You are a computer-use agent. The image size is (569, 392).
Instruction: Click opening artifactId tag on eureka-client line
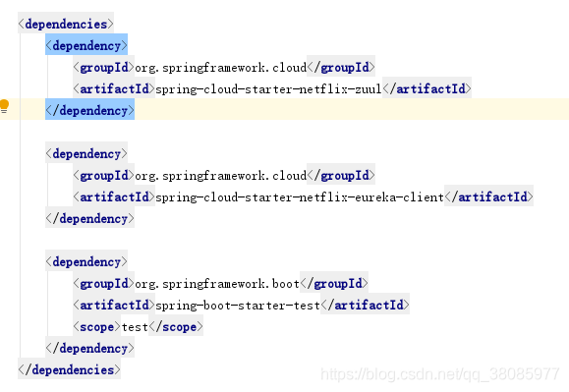pyautogui.click(x=114, y=196)
